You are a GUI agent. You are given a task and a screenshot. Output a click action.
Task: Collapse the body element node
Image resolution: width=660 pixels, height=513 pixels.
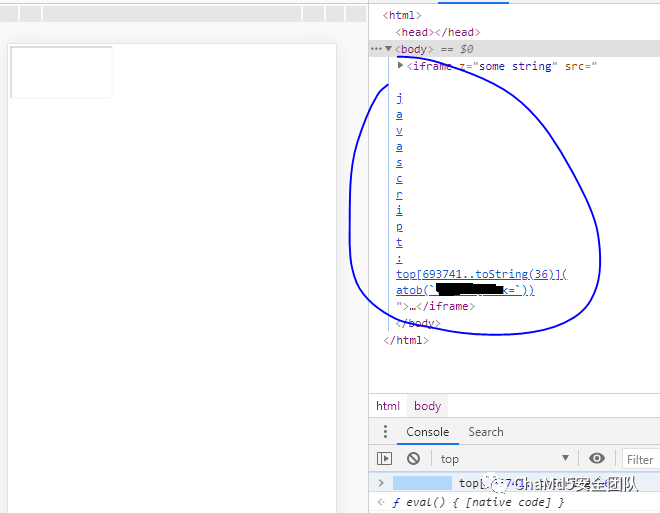[x=389, y=49]
